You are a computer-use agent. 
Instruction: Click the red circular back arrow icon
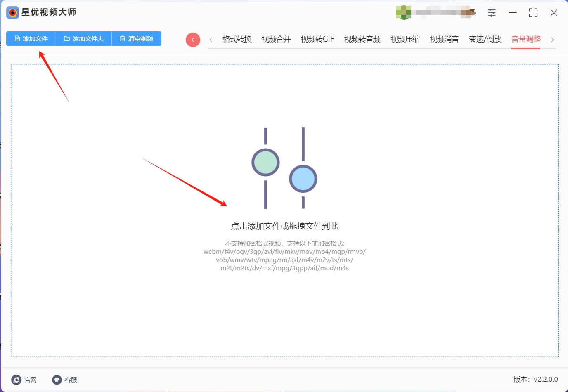pos(193,40)
